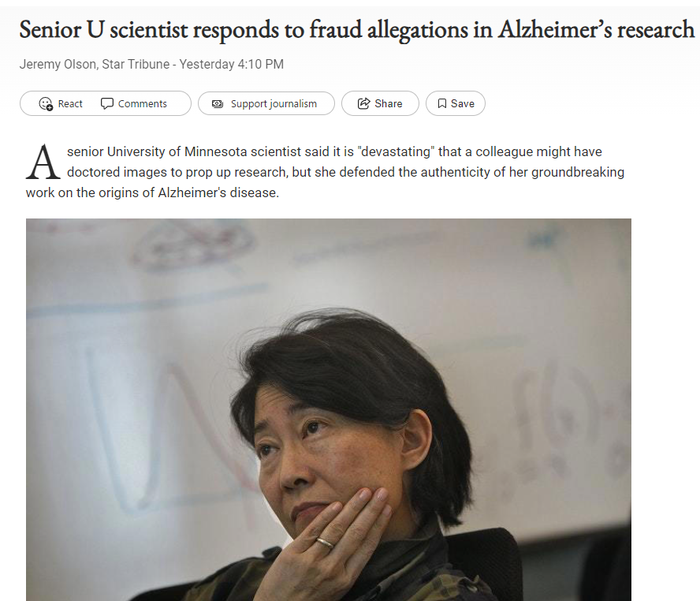The image size is (700, 601).
Task: Open Comments via its text label
Action: (x=143, y=103)
